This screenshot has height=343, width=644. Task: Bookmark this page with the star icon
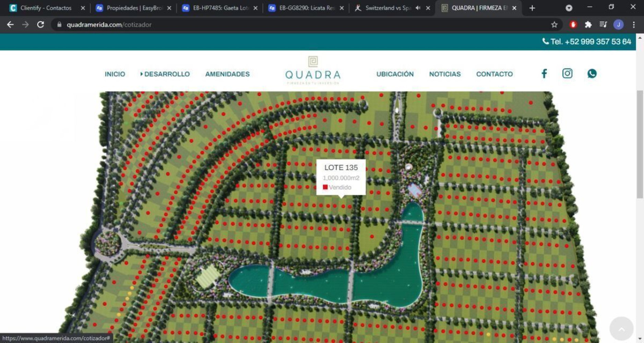click(554, 25)
